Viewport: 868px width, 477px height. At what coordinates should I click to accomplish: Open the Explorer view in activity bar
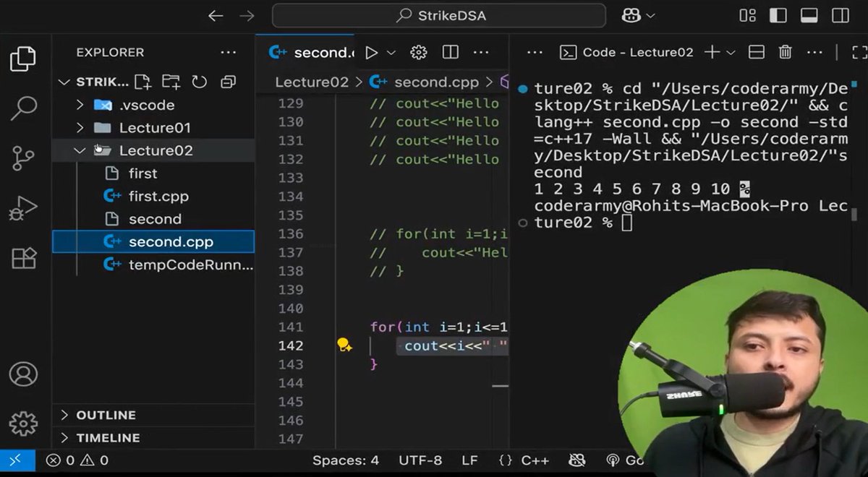(x=23, y=59)
